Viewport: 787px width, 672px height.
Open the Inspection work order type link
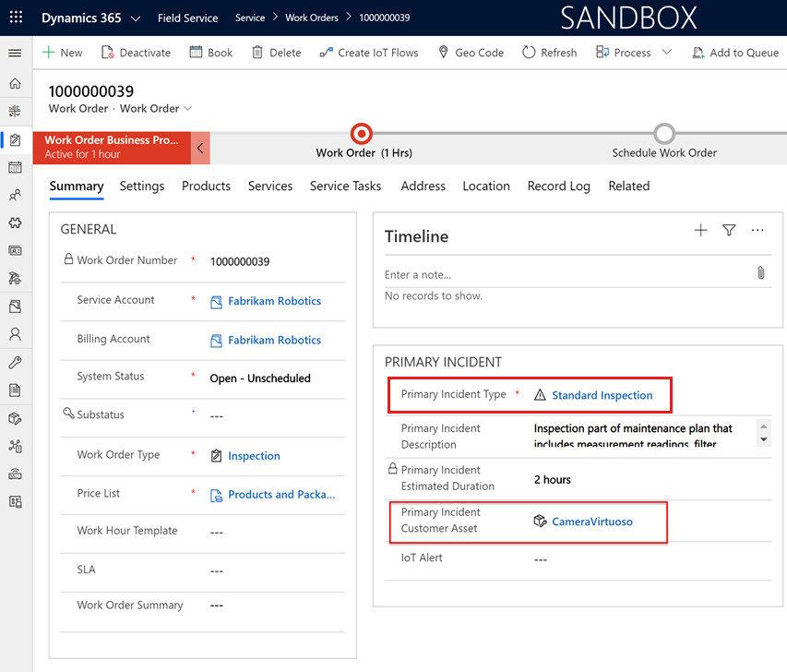click(x=254, y=456)
